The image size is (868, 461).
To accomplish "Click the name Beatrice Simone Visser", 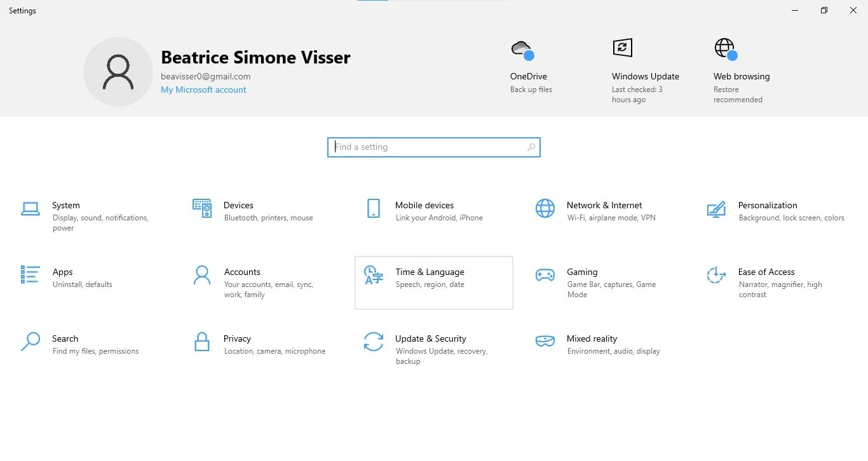I will point(255,57).
